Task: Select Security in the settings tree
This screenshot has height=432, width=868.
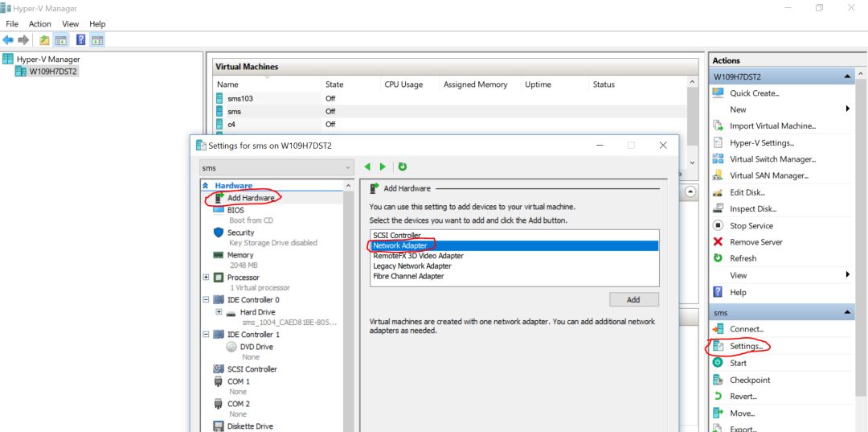Action: pos(241,232)
